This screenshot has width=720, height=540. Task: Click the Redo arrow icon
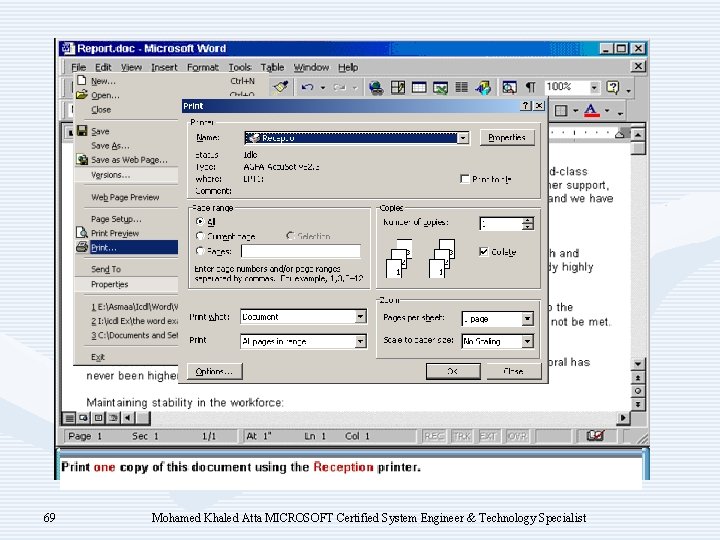click(340, 87)
